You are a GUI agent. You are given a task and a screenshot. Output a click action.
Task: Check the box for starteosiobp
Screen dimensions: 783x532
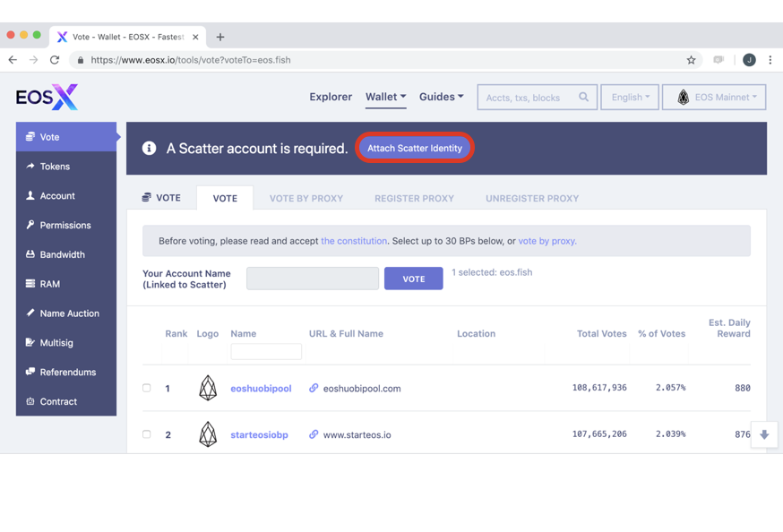click(146, 434)
